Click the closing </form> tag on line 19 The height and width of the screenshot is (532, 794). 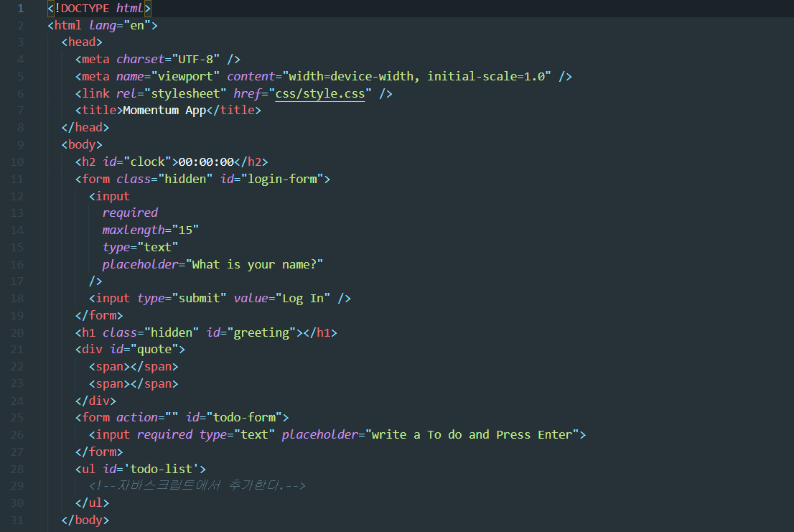(99, 315)
